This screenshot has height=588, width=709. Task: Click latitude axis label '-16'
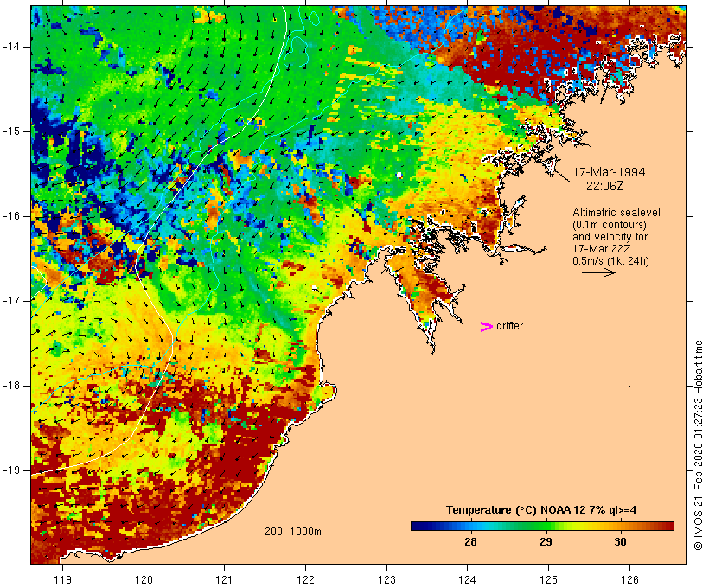pos(10,216)
